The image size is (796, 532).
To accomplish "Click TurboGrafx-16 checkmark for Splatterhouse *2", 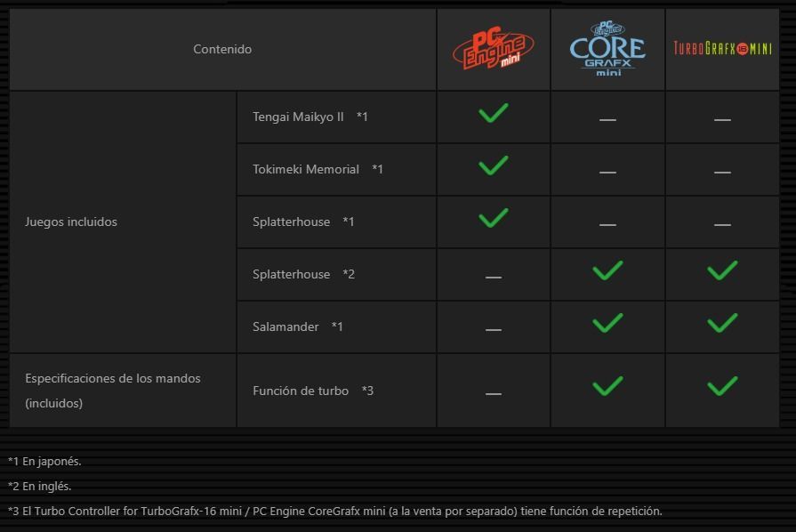I will point(722,271).
